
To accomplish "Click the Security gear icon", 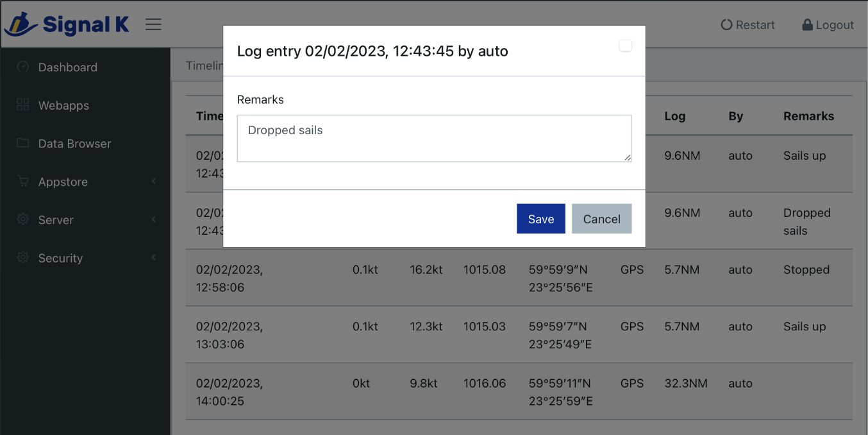I will pyautogui.click(x=23, y=258).
